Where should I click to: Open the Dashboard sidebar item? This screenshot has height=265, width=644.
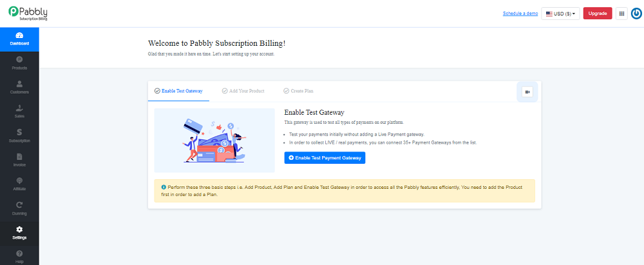(x=19, y=39)
